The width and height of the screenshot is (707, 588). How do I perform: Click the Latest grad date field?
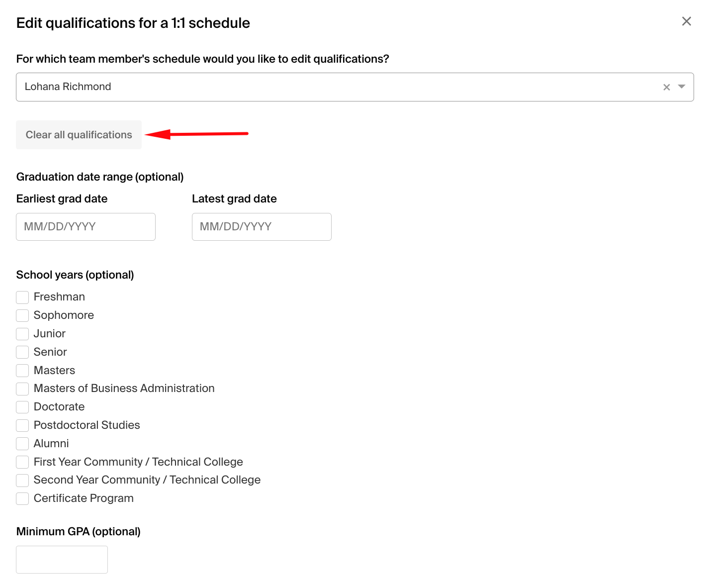tap(262, 226)
